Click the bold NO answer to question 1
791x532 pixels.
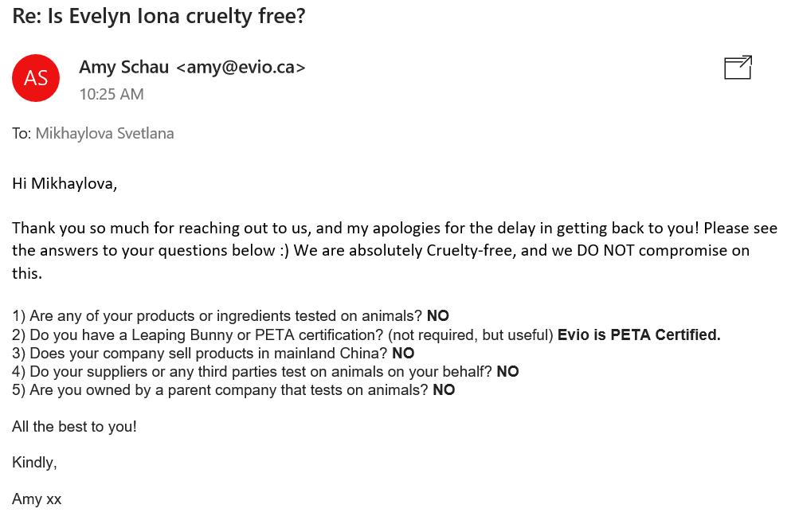click(438, 316)
